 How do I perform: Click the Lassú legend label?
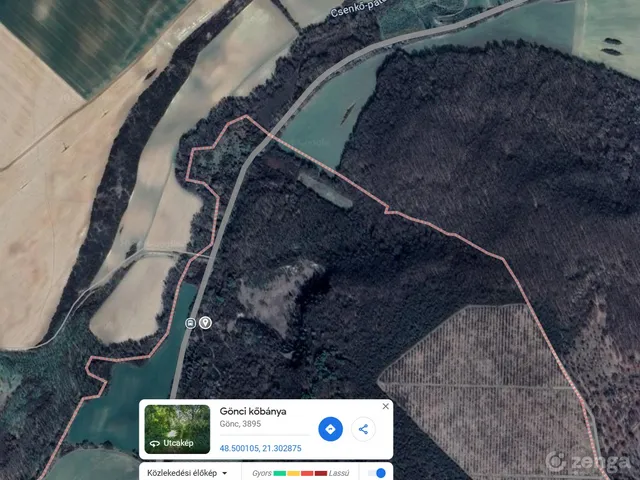coord(339,473)
